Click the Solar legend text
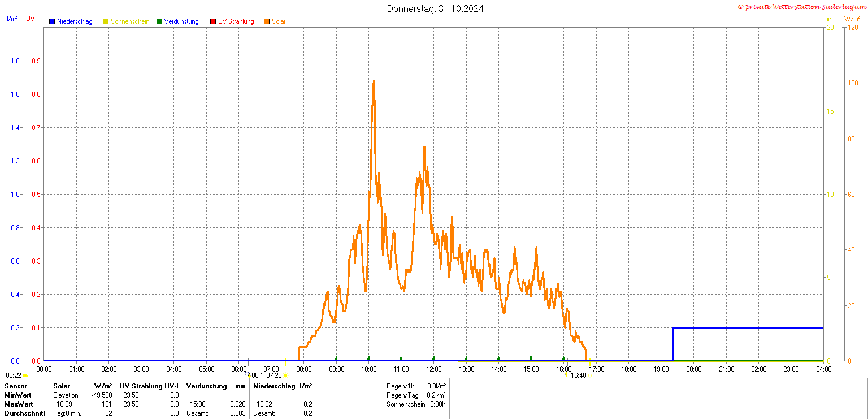The image size is (868, 419). tap(279, 21)
